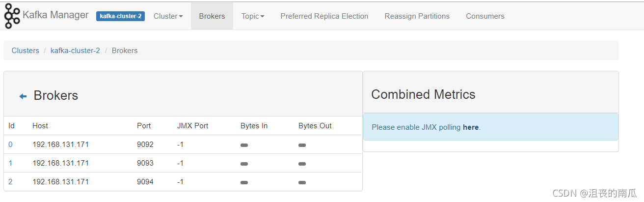This screenshot has width=644, height=202.
Task: Open the Topic dropdown menu
Action: click(x=253, y=16)
